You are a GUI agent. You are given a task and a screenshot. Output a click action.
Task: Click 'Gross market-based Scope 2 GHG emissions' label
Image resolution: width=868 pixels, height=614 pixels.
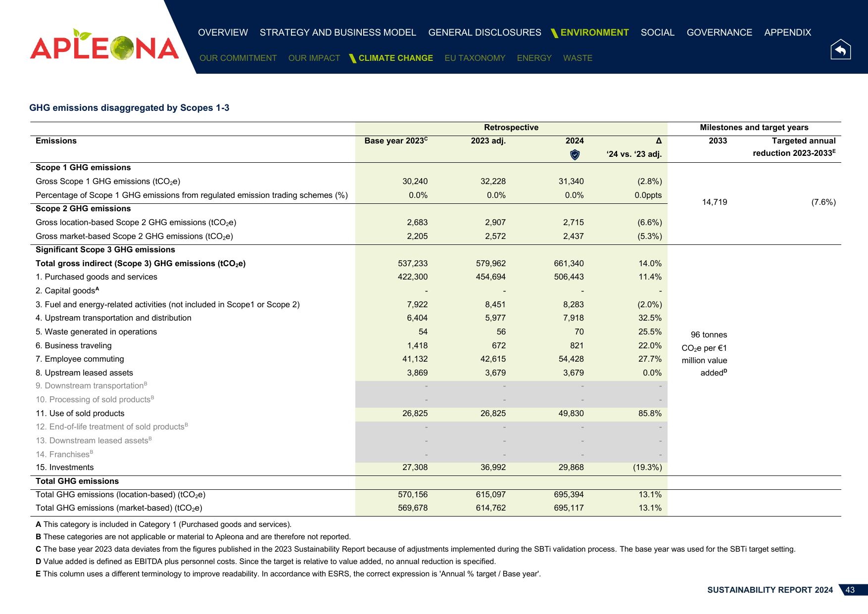click(134, 236)
